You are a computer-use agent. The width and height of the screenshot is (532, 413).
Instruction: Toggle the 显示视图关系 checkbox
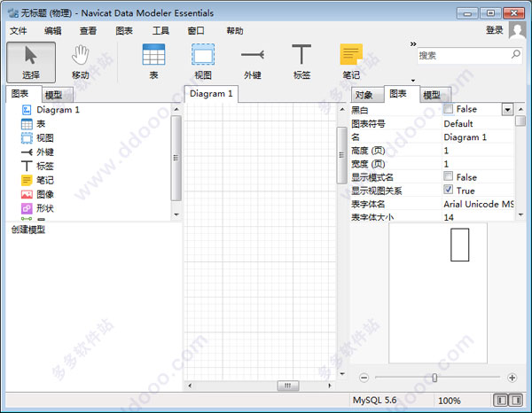coord(448,189)
